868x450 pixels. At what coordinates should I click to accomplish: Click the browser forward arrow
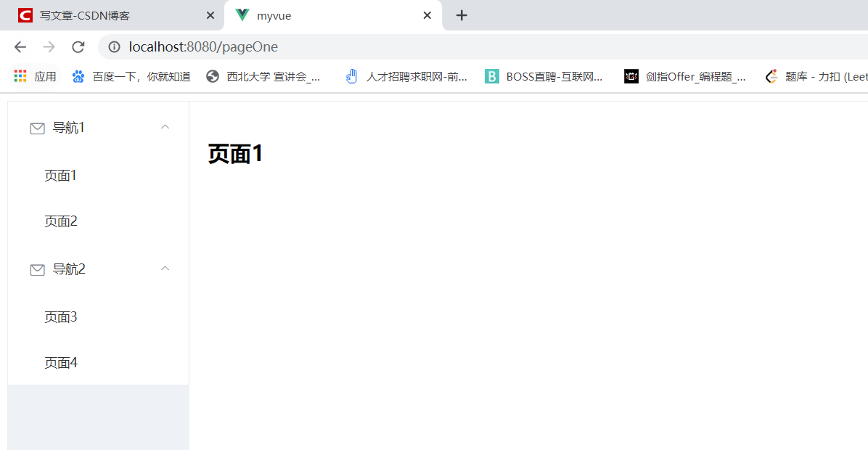pyautogui.click(x=49, y=47)
